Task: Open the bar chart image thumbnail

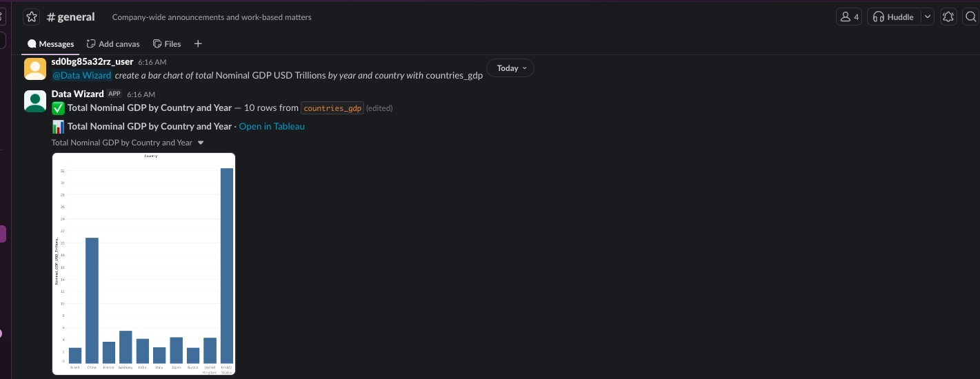Action: tap(143, 264)
